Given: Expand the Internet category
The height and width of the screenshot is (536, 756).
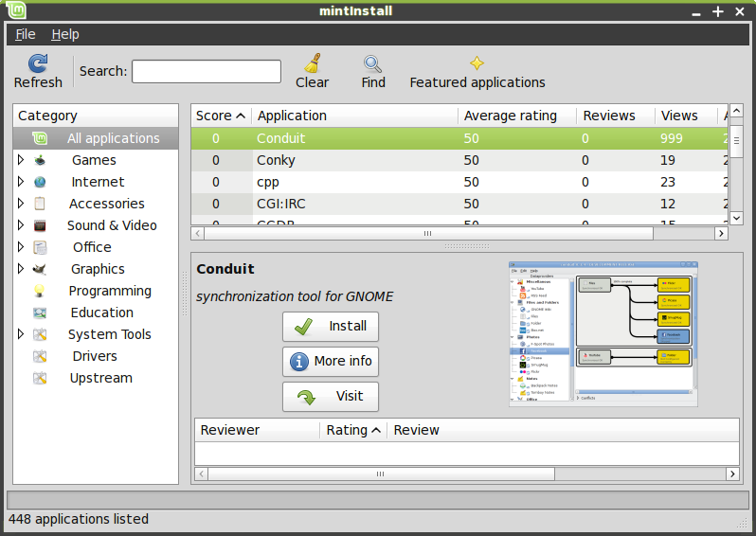Looking at the screenshot, I should (21, 181).
